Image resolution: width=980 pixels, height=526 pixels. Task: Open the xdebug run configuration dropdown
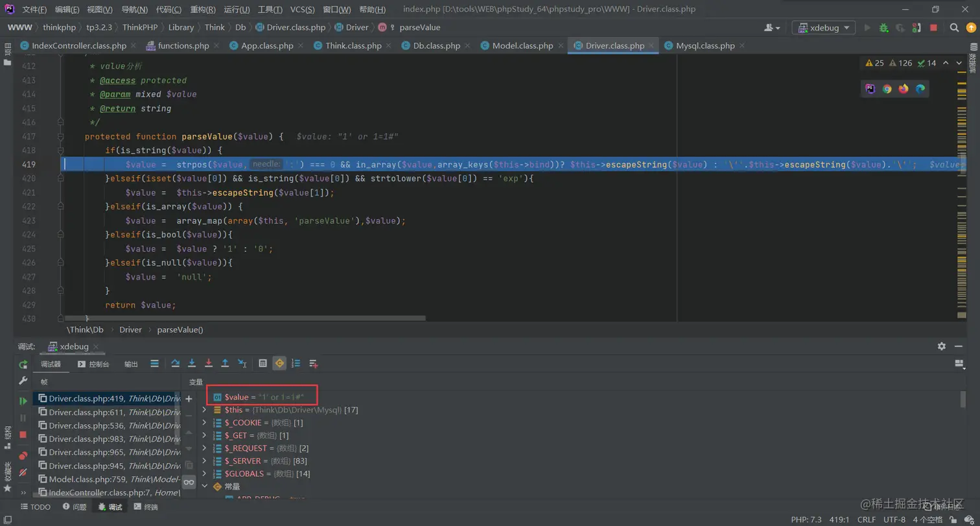click(x=823, y=28)
